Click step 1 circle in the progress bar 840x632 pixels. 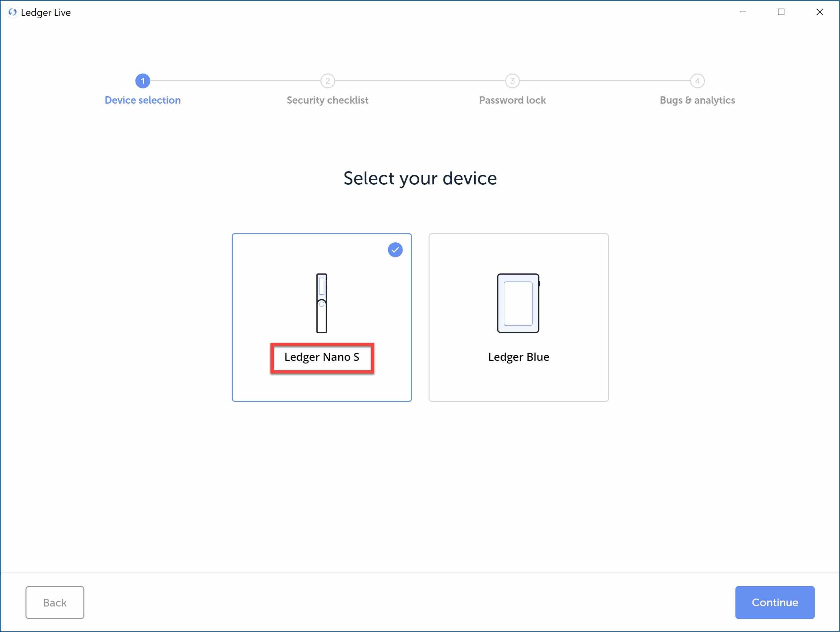pyautogui.click(x=143, y=81)
